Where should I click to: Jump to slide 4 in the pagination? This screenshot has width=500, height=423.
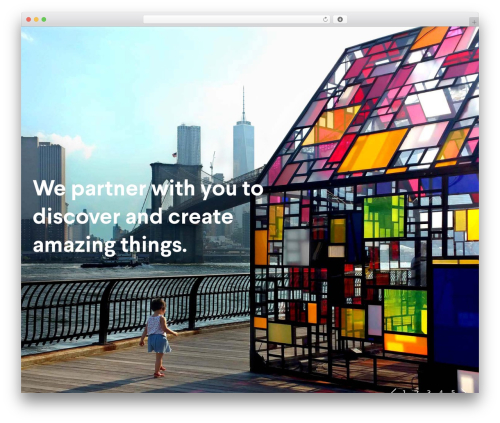(x=441, y=391)
